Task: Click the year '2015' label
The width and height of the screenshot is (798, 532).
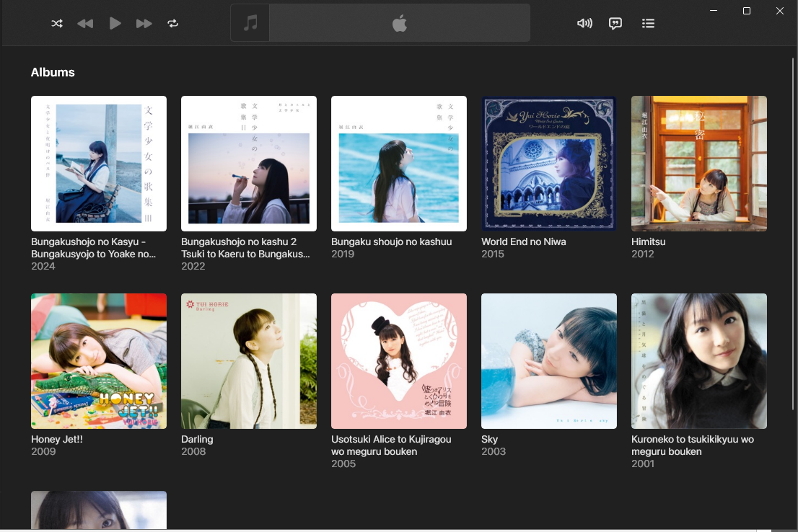Action: tap(493, 254)
